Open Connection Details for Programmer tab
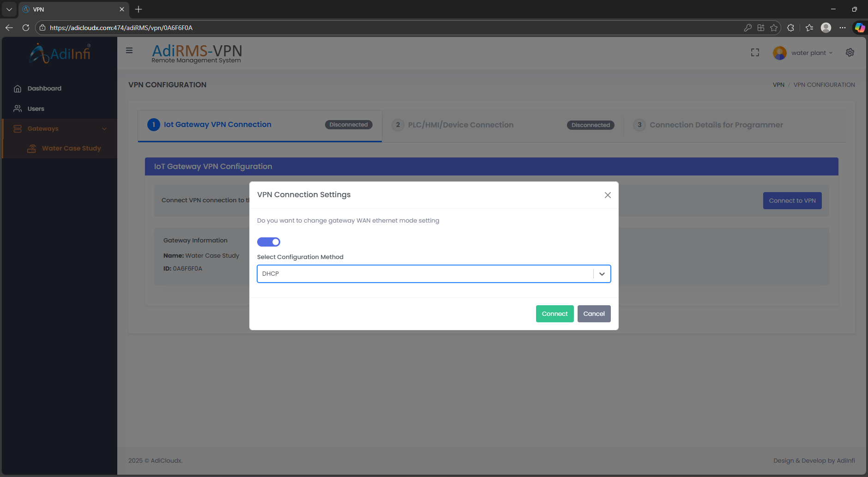868x477 pixels. point(716,125)
